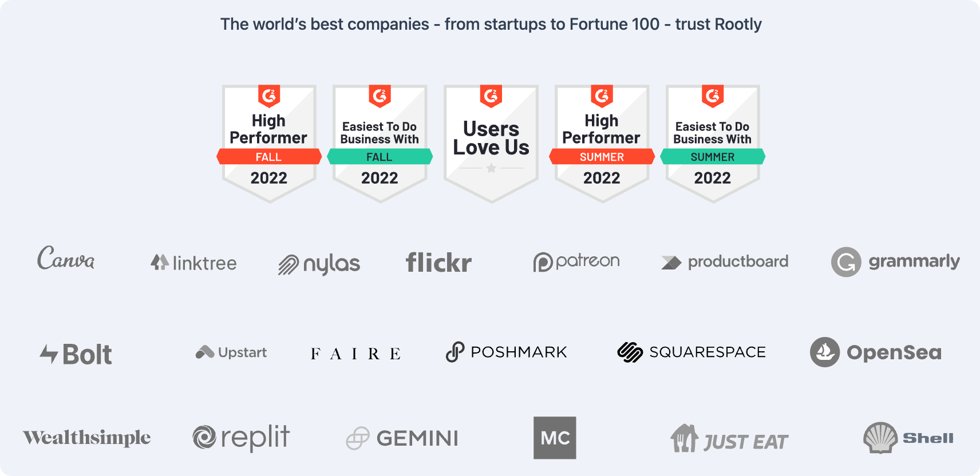Click the Squarespace logo
This screenshot has height=476, width=980.
point(691,352)
